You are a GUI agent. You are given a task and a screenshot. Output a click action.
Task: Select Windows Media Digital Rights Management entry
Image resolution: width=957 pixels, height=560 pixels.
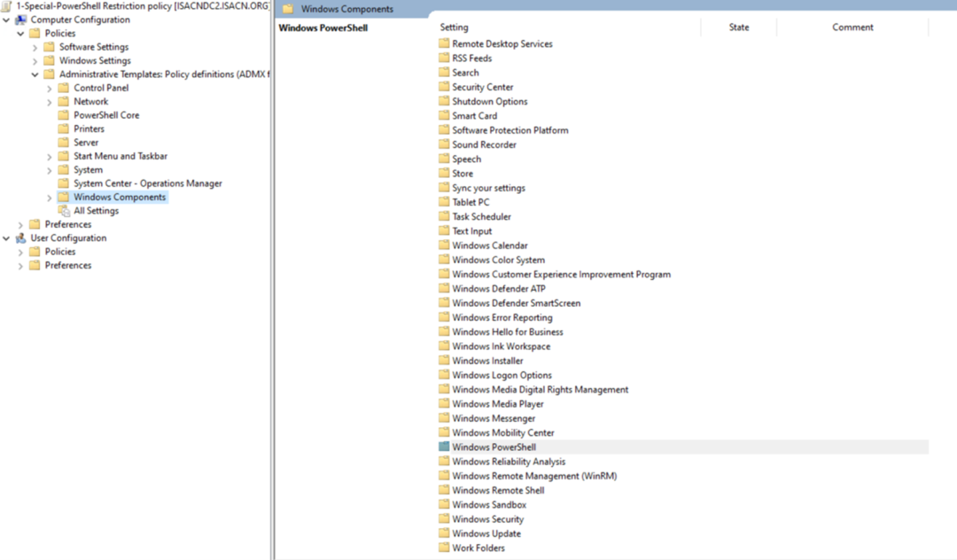coord(541,389)
